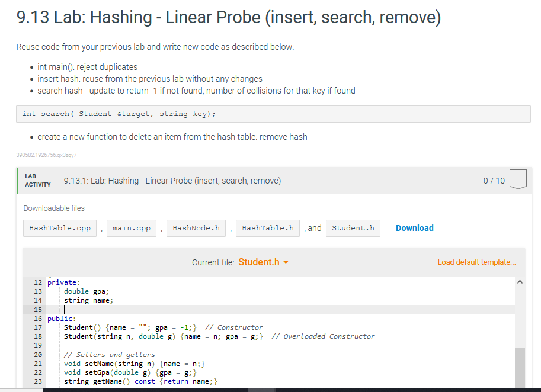Open the Student.h downloadable file

[x=353, y=227]
